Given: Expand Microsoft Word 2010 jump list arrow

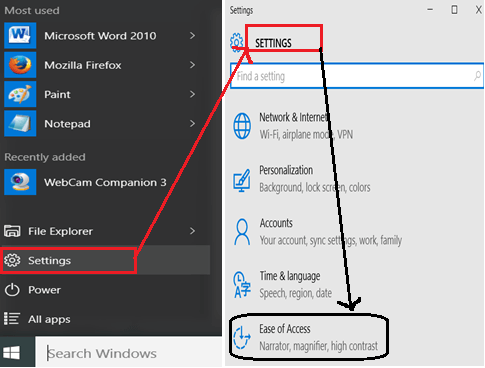Looking at the screenshot, I should pos(192,36).
